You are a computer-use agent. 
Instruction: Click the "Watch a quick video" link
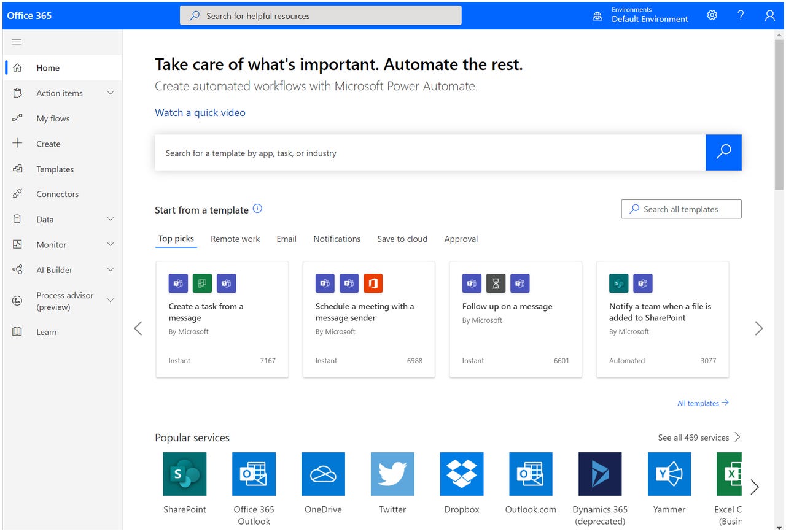pos(199,112)
